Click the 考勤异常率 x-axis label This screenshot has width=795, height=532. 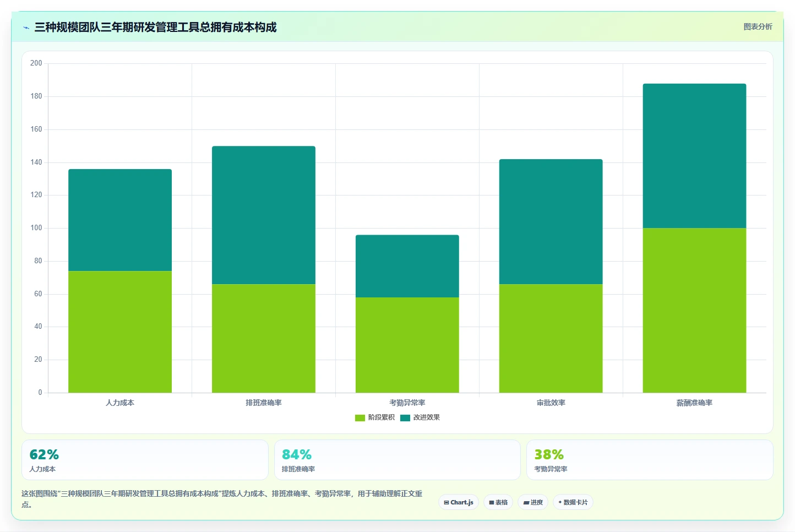[407, 403]
